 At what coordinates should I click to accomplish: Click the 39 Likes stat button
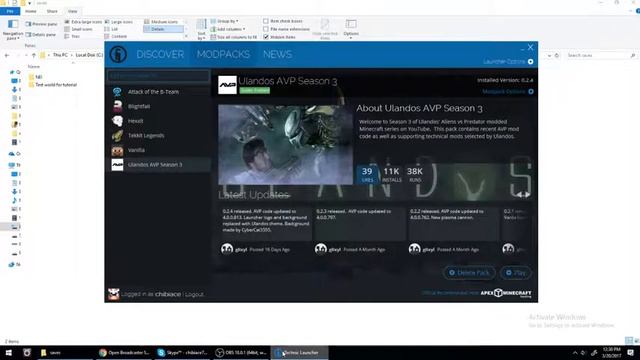tap(367, 174)
